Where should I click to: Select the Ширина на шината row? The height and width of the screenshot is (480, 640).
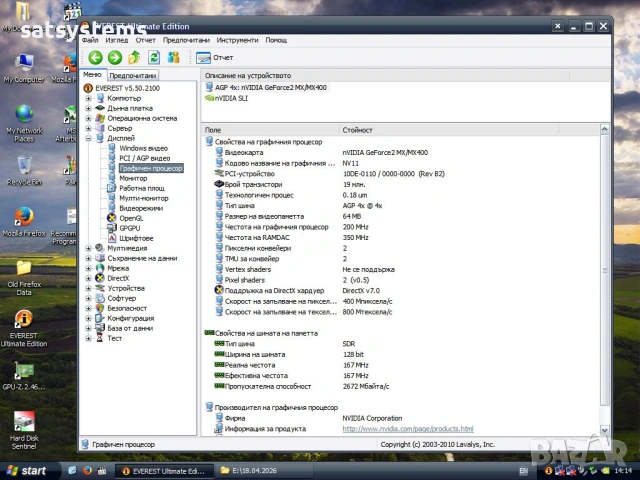pos(402,354)
